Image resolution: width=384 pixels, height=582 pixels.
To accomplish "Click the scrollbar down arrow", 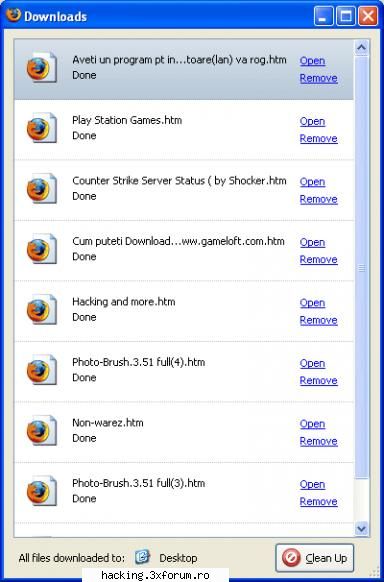I will pos(361,528).
